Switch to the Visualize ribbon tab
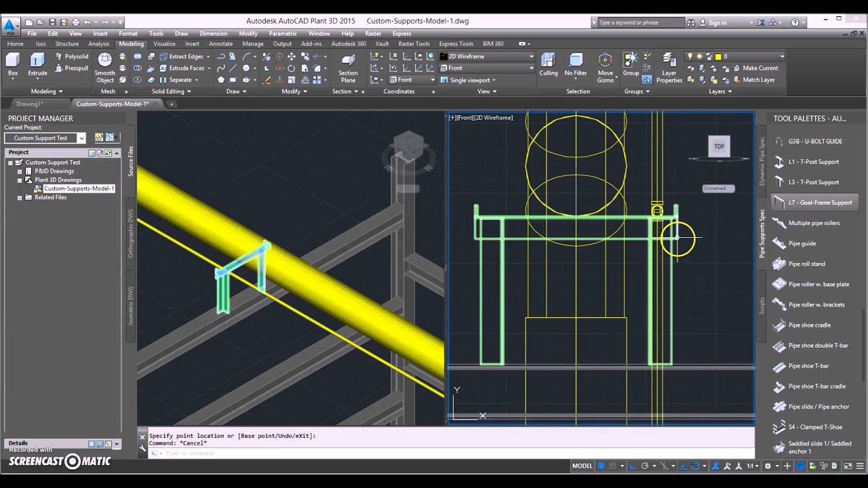Screen dimensions: 868x488 point(164,43)
